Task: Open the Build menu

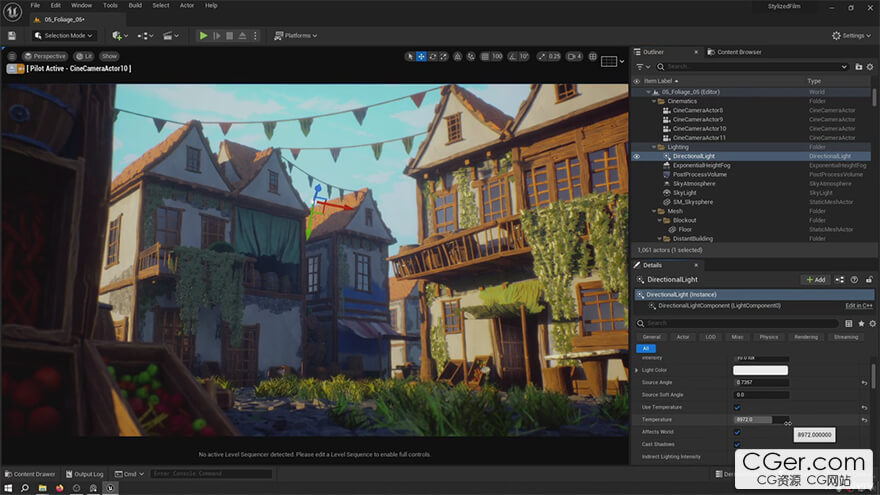Action: [x=135, y=6]
